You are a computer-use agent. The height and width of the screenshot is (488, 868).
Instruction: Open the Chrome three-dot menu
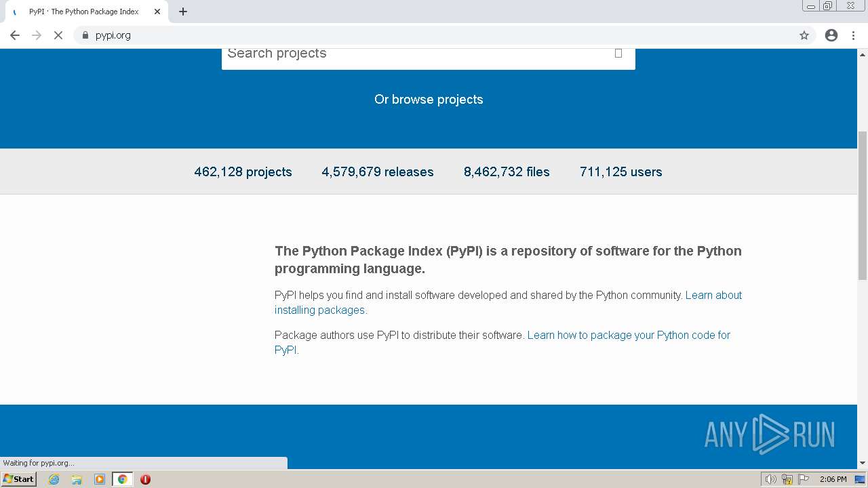click(x=853, y=35)
